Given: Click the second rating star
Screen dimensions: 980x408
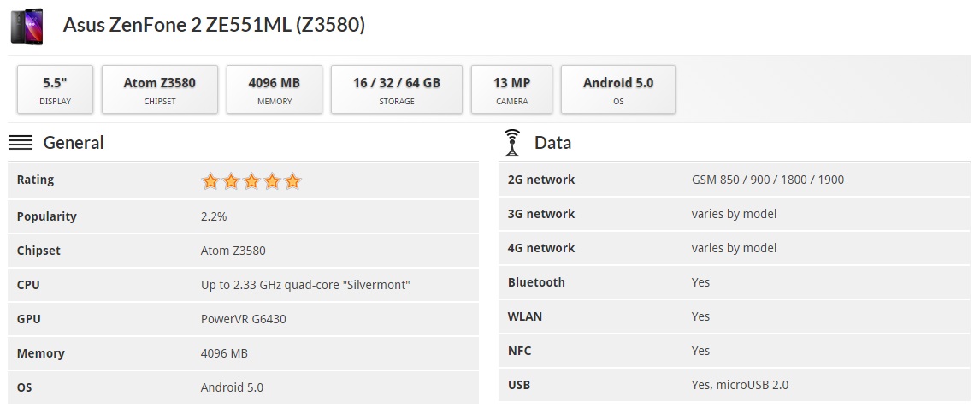Looking at the screenshot, I should [x=231, y=181].
